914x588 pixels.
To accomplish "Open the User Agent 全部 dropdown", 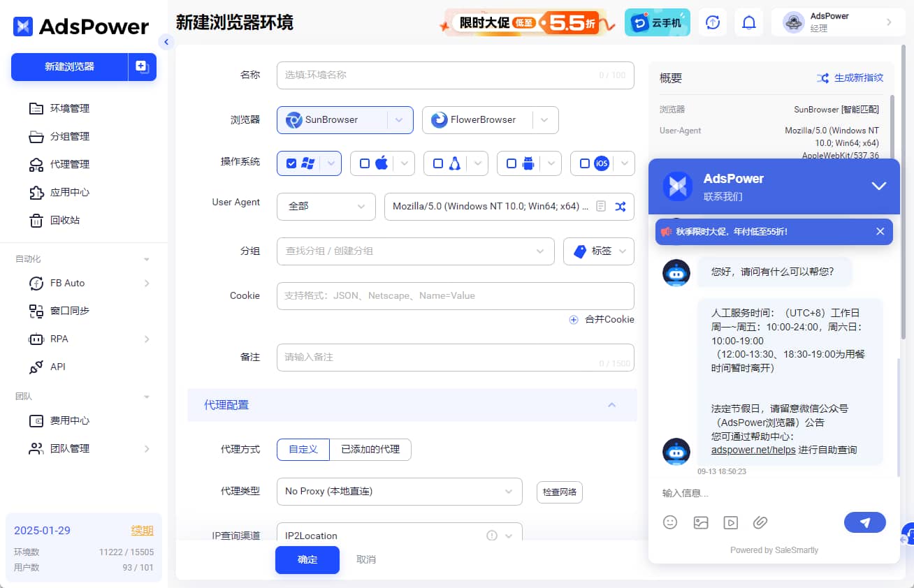I will click(x=326, y=206).
